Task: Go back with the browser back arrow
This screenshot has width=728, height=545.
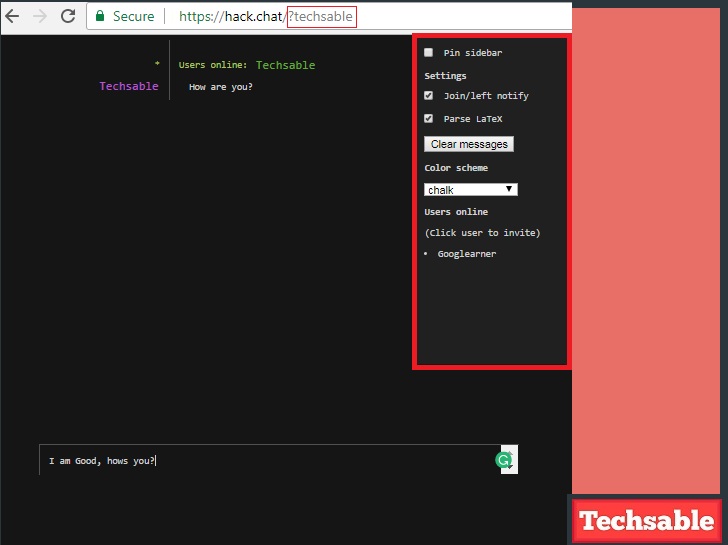Action: pos(13,16)
